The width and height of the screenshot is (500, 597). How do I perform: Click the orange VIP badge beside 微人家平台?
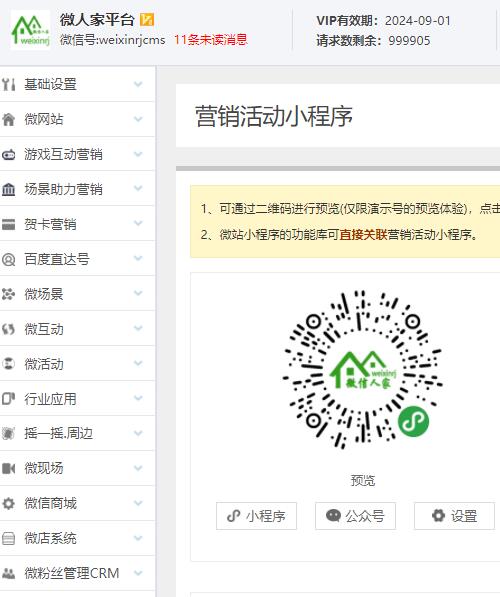pyautogui.click(x=147, y=19)
